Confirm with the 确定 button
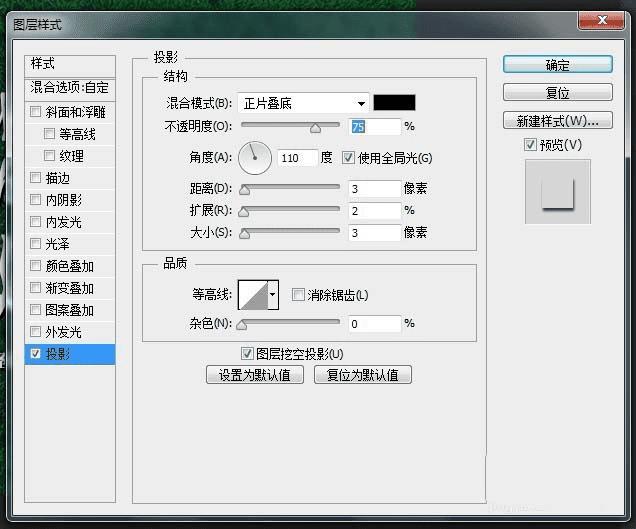 [x=558, y=65]
